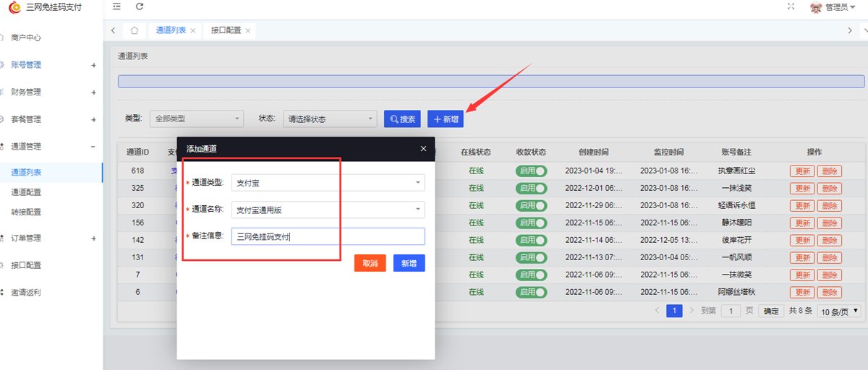
Task: Open the 通道名称 dropdown showing 支付宝通用版
Action: click(x=328, y=210)
